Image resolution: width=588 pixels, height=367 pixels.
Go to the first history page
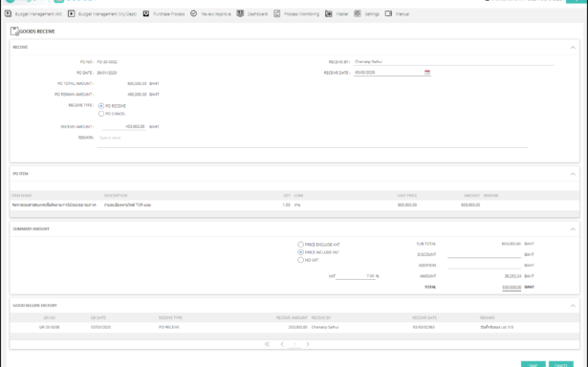(267, 344)
